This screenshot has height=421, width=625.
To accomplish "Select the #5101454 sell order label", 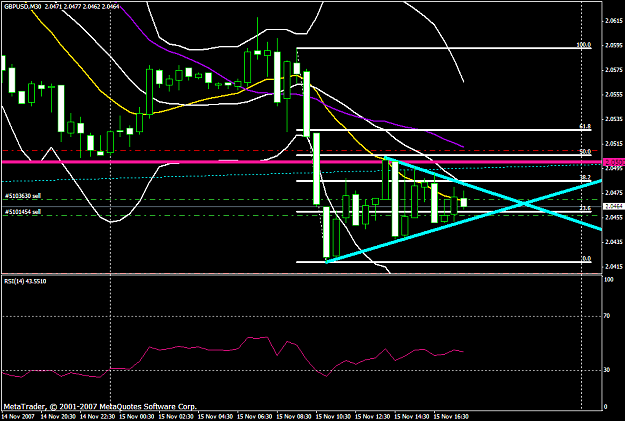I will tap(23, 212).
